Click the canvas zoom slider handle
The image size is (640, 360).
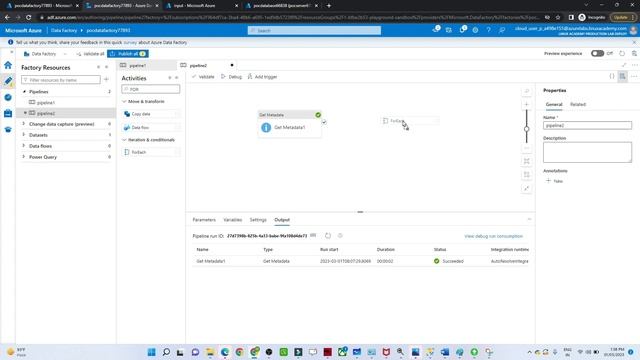pyautogui.click(x=527, y=129)
